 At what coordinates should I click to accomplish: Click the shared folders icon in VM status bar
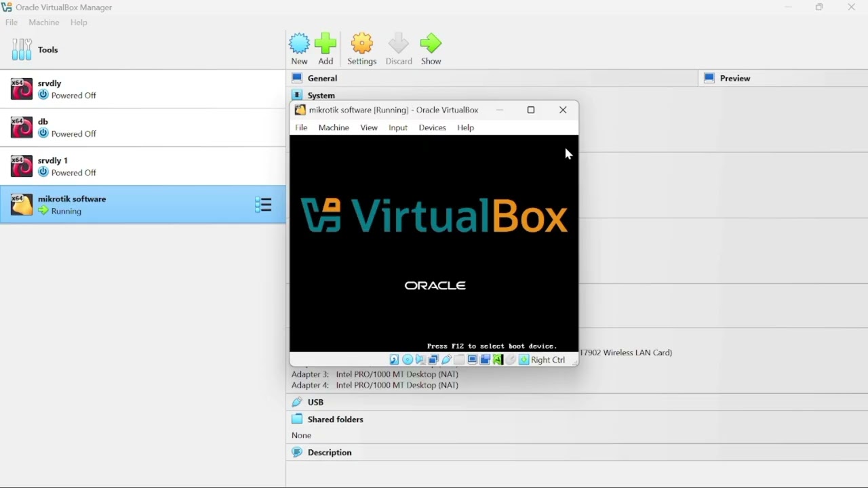(x=458, y=360)
